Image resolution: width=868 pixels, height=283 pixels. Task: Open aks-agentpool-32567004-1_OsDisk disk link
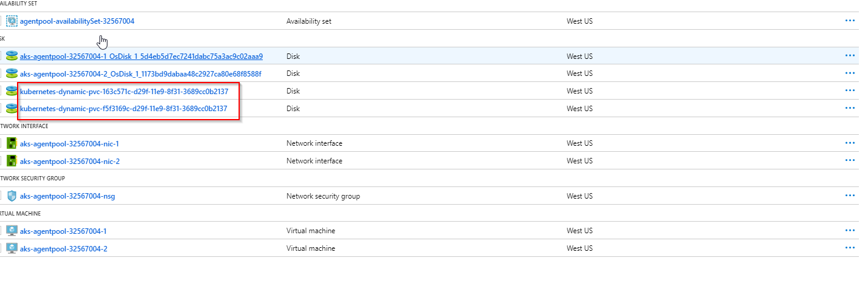141,56
